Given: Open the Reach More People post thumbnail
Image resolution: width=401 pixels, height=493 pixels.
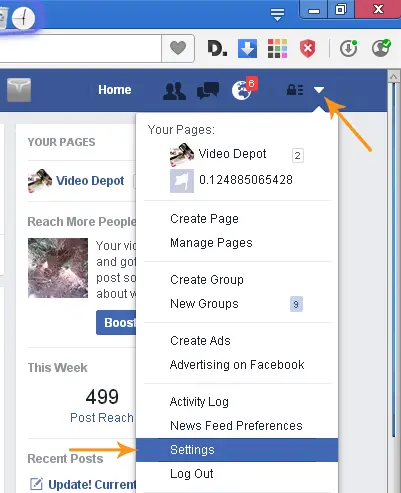Looking at the screenshot, I should 58,268.
